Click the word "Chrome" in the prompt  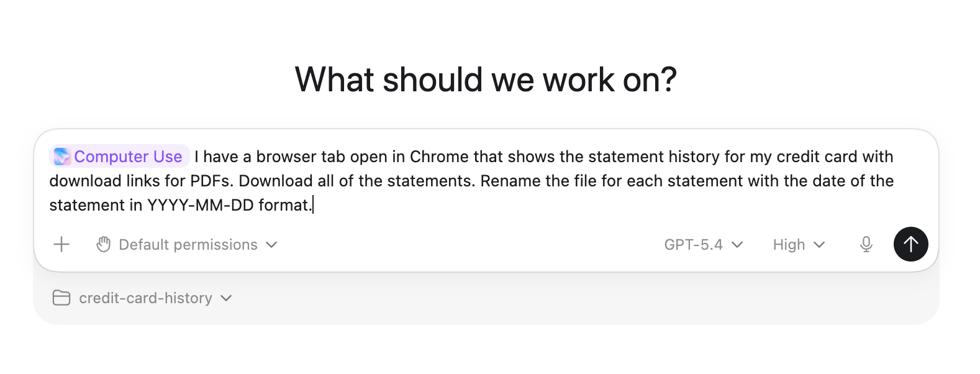(439, 157)
